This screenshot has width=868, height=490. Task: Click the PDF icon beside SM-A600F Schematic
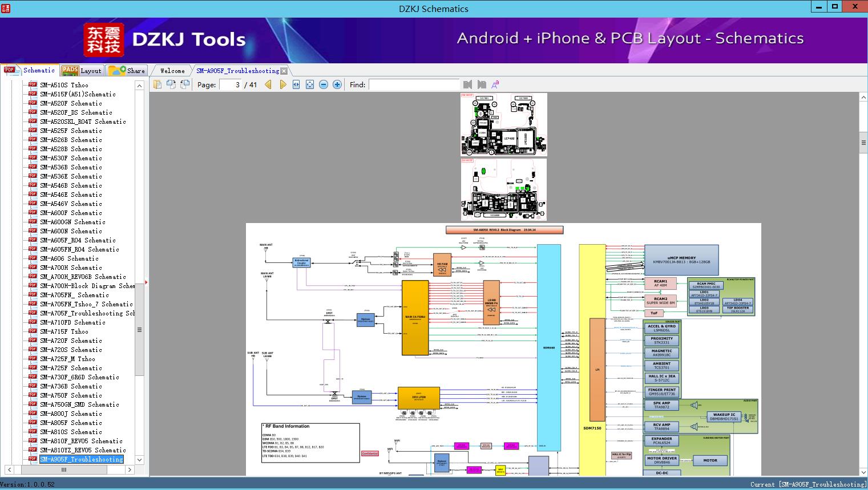33,213
